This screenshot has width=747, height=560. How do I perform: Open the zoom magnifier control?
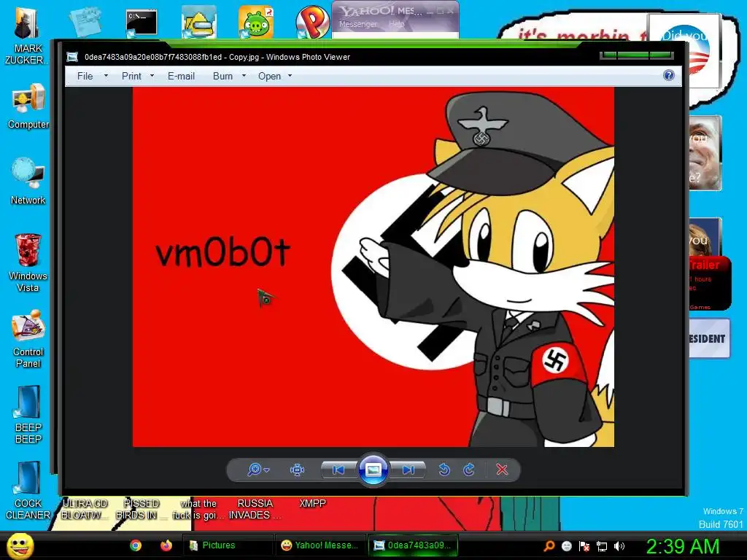pos(258,470)
